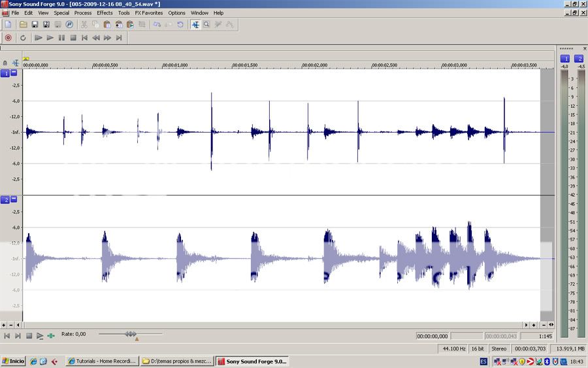Click Stop in the top transport toolbar
588x368 pixels.
click(x=73, y=38)
